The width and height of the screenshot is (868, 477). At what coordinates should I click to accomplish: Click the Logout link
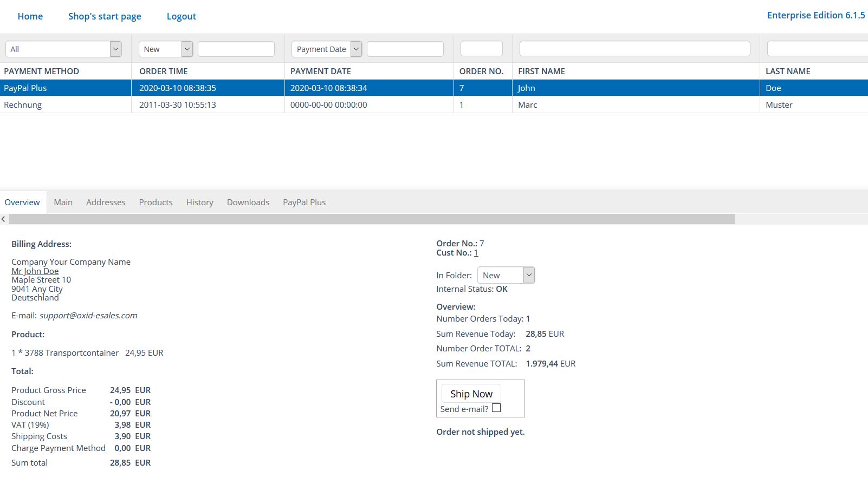tap(181, 16)
